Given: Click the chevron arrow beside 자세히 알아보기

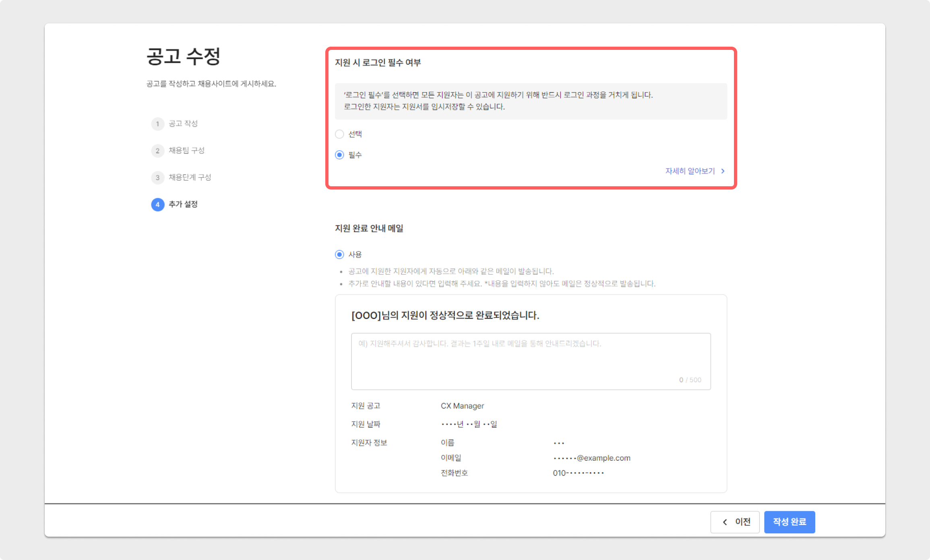Looking at the screenshot, I should pyautogui.click(x=723, y=171).
